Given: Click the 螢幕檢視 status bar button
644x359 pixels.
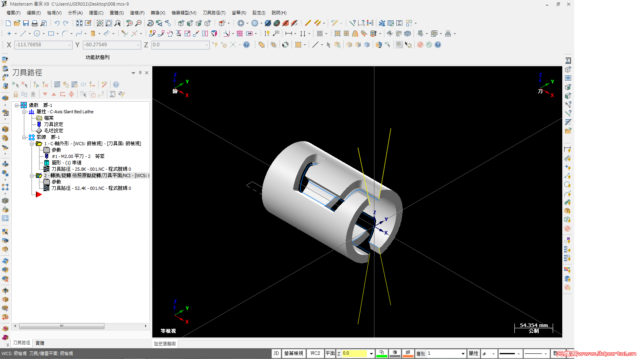Looking at the screenshot, I should point(294,353).
